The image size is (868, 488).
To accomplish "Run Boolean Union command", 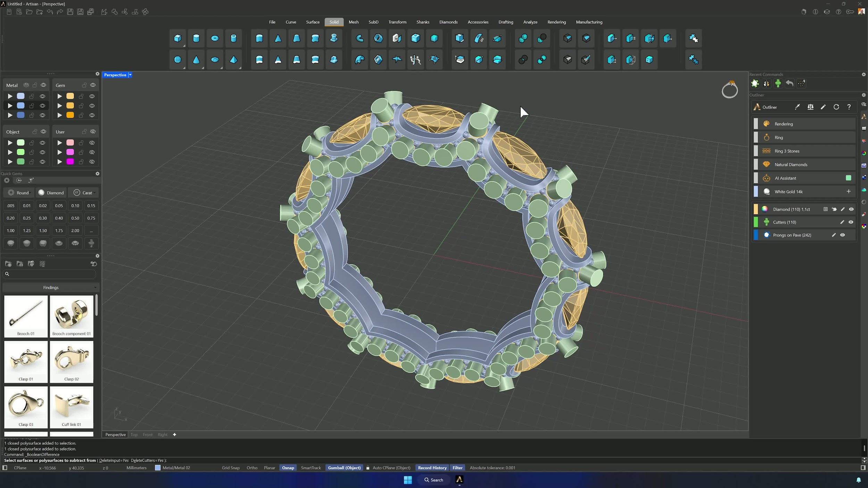I will tap(523, 38).
